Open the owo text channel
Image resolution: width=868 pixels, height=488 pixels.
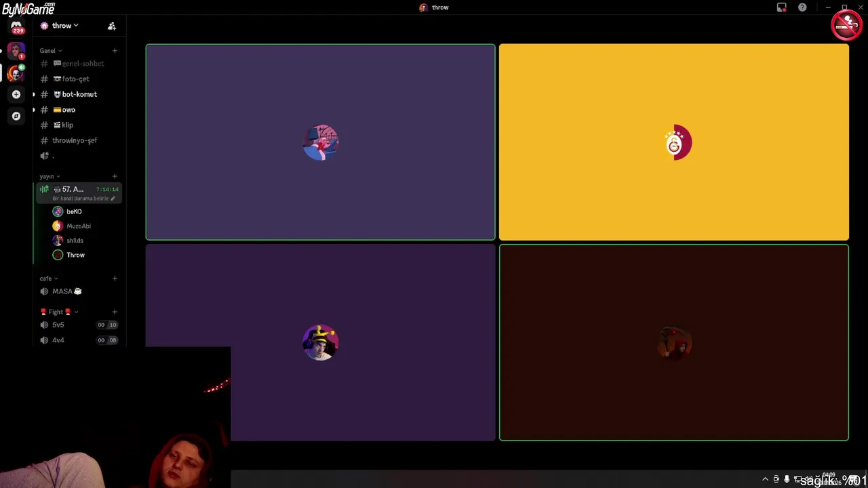click(78, 110)
